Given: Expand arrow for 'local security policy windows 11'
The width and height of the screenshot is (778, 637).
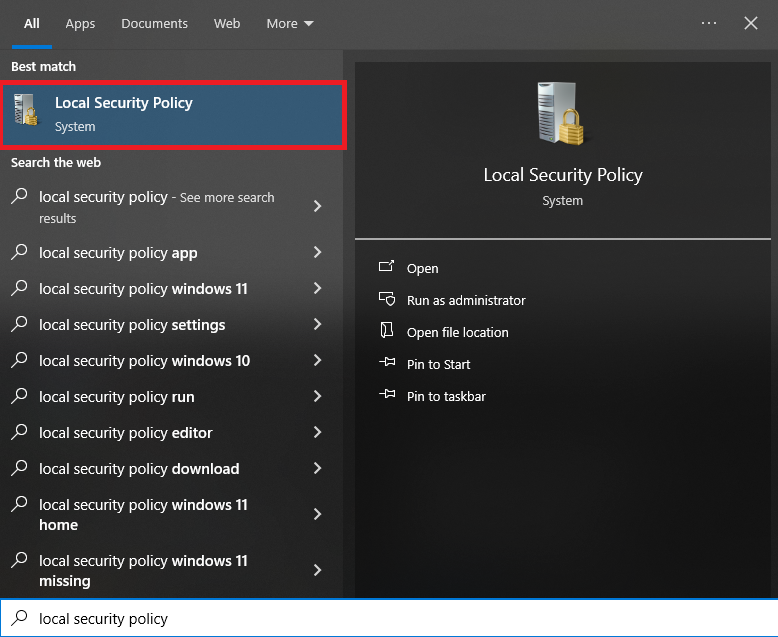Looking at the screenshot, I should (318, 288).
